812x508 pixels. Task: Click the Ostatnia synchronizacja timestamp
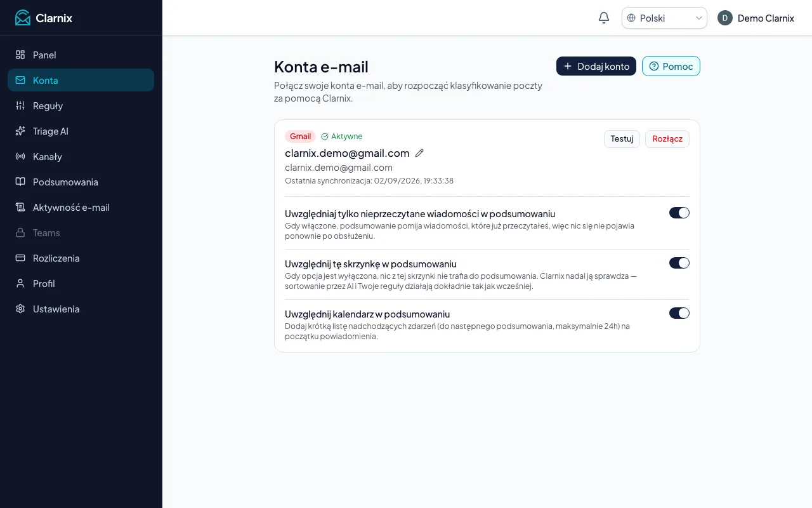pyautogui.click(x=369, y=181)
